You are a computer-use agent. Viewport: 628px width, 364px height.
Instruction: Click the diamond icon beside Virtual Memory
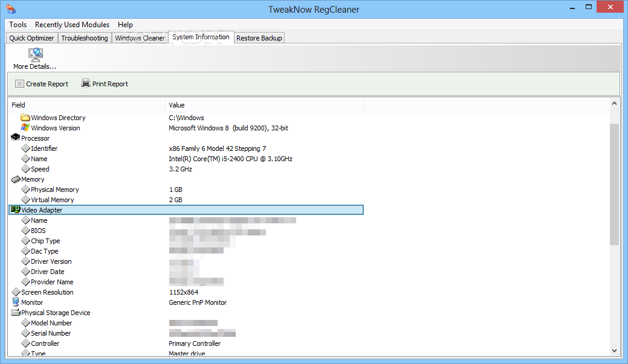click(x=25, y=200)
